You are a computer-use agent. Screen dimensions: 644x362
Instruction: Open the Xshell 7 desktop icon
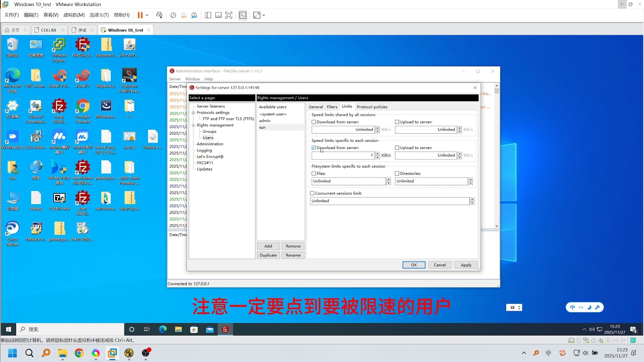(x=83, y=78)
